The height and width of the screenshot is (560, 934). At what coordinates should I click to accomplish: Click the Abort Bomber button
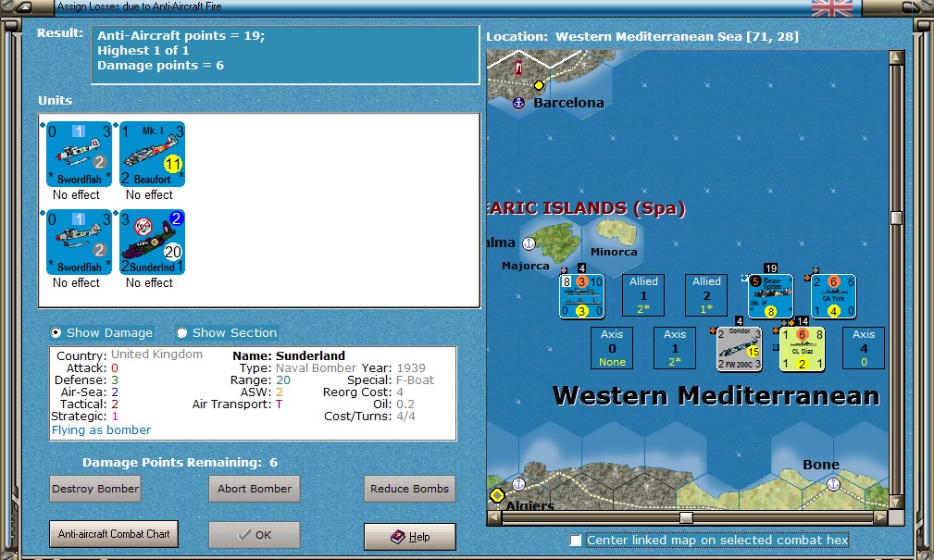(x=255, y=489)
